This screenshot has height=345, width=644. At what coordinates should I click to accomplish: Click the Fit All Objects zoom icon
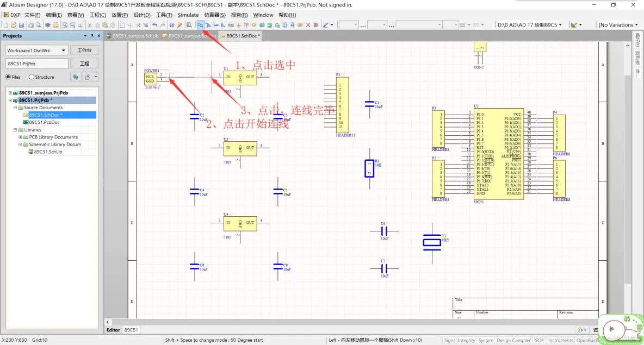point(65,25)
